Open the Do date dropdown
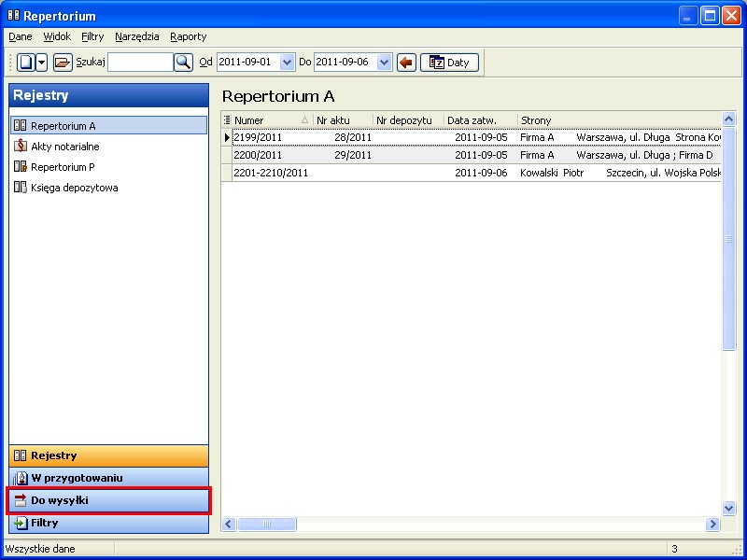The width and height of the screenshot is (747, 560). (x=384, y=63)
